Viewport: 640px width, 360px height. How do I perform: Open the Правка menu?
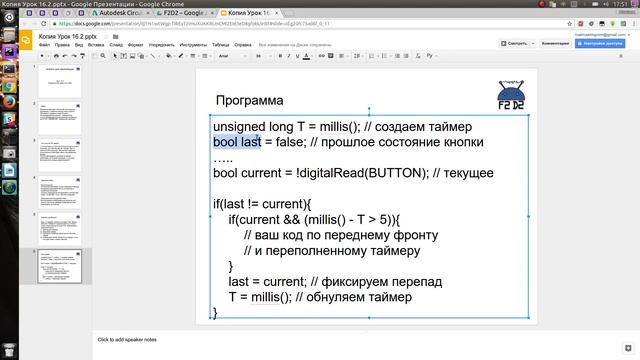click(x=62, y=45)
